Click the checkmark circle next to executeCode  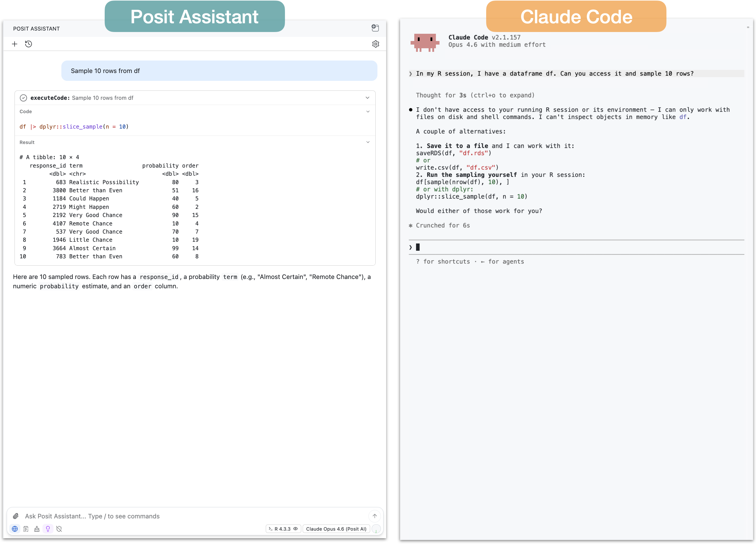click(x=23, y=98)
